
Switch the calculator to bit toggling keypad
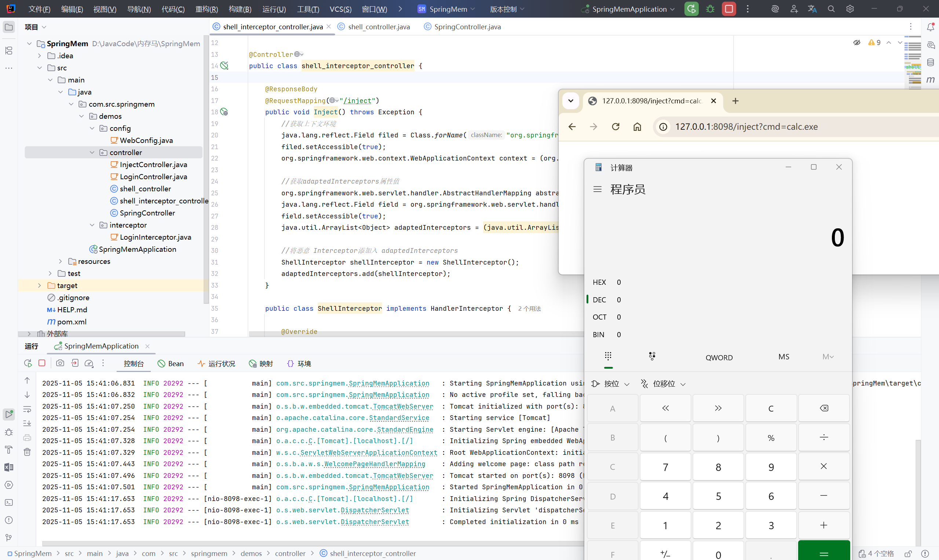click(x=652, y=356)
